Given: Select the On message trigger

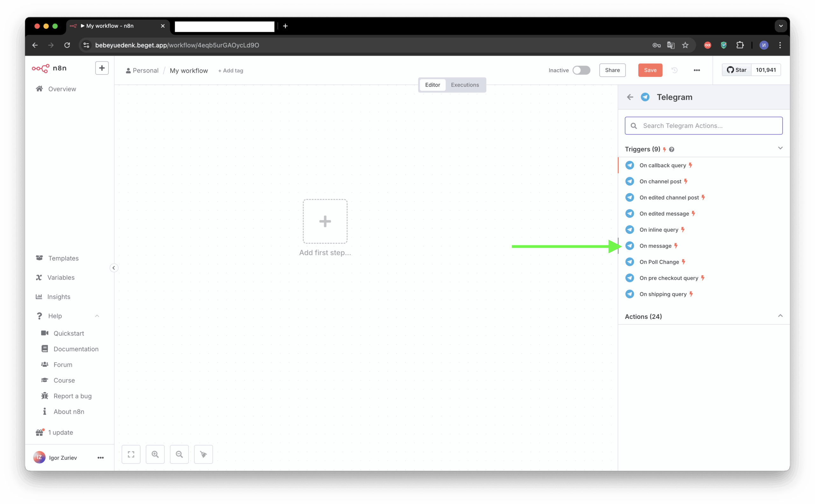Looking at the screenshot, I should point(655,246).
